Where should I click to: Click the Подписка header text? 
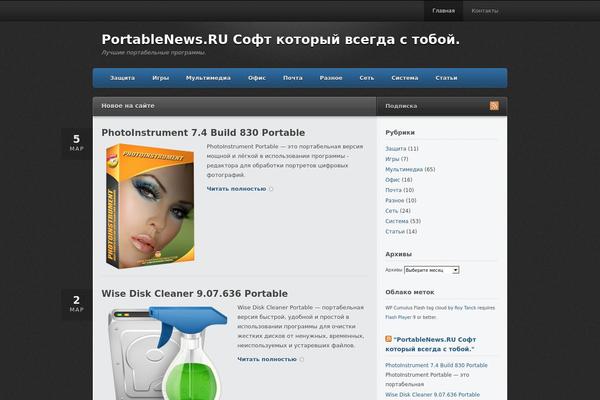click(401, 106)
